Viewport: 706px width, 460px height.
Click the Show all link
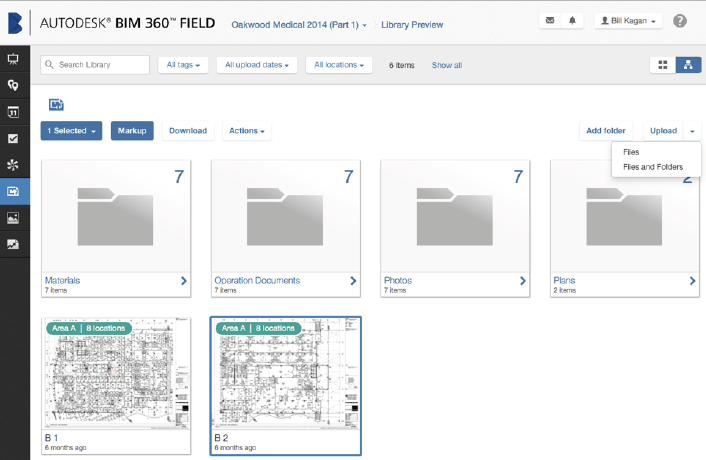[447, 65]
